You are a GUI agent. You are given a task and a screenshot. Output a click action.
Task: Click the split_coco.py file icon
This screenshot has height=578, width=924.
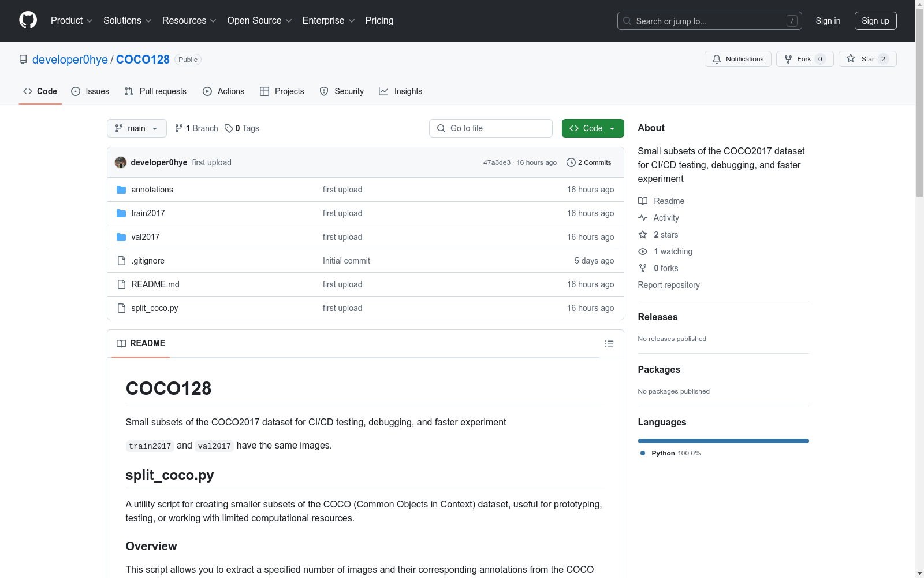click(121, 308)
